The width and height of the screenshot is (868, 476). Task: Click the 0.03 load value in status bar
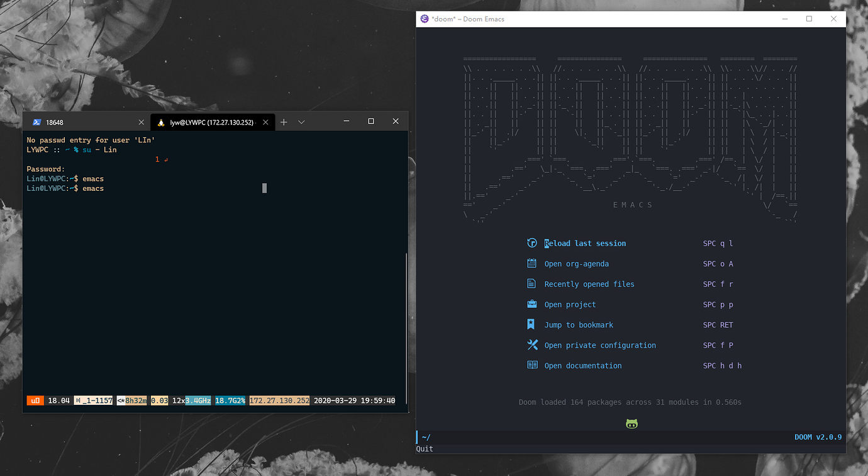[x=159, y=400]
